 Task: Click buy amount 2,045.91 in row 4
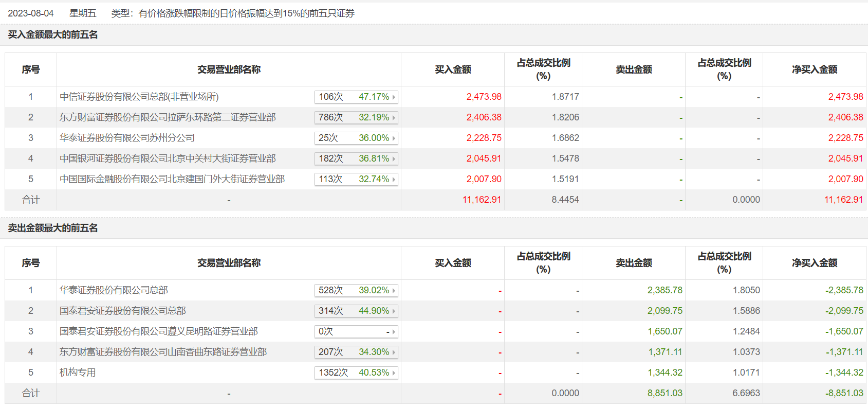(484, 158)
